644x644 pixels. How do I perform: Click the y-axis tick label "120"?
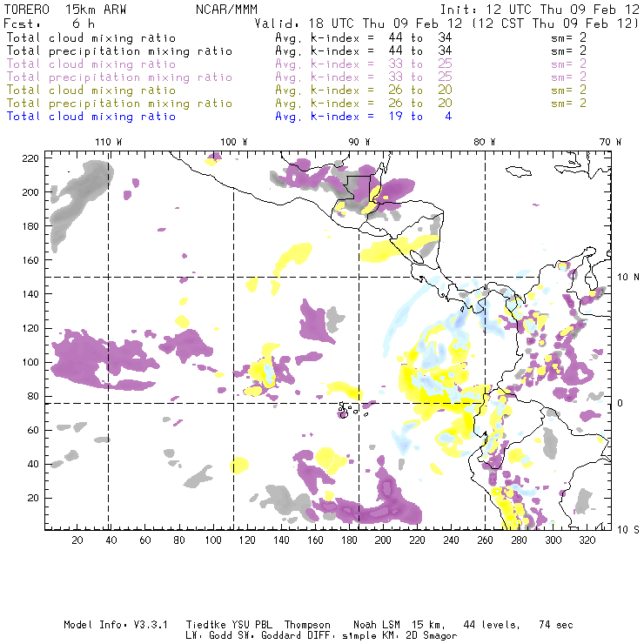(x=30, y=328)
